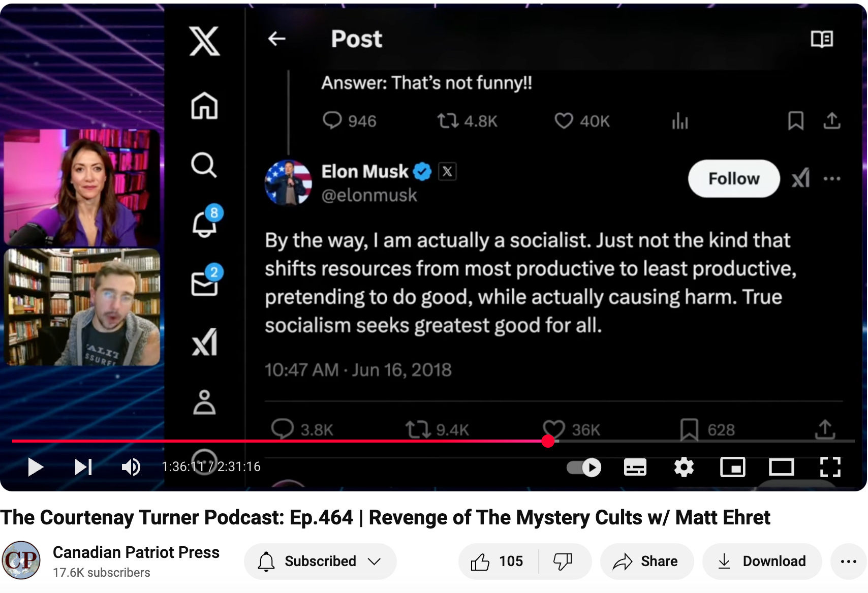Like the post showing 36K

(553, 429)
